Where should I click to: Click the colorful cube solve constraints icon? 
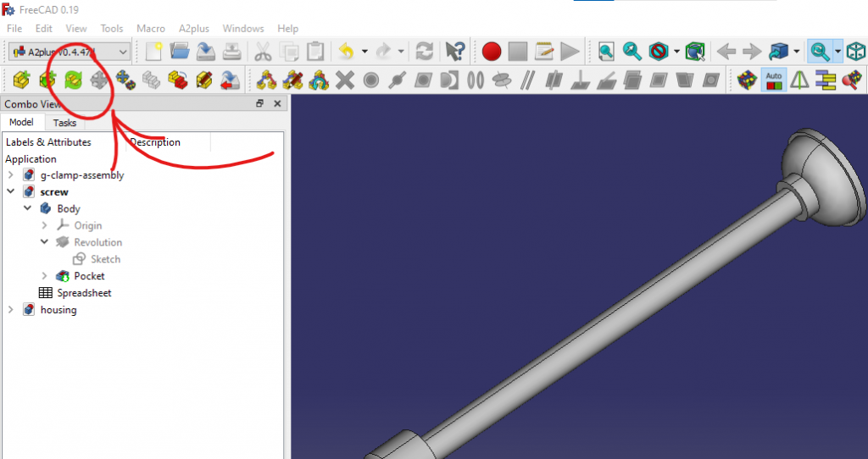748,80
